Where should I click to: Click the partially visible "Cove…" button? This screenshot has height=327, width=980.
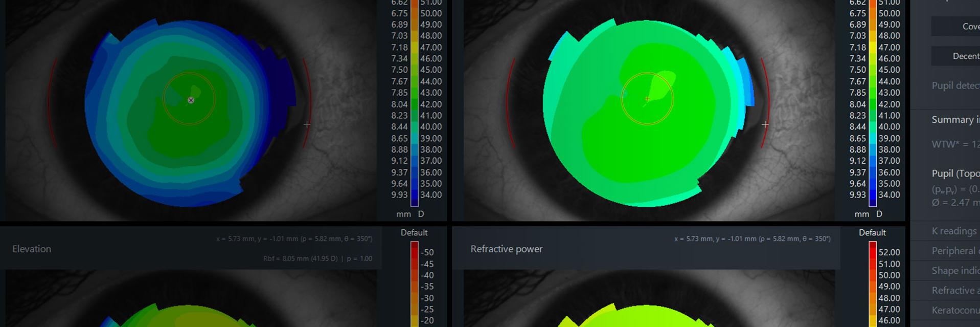click(x=955, y=26)
